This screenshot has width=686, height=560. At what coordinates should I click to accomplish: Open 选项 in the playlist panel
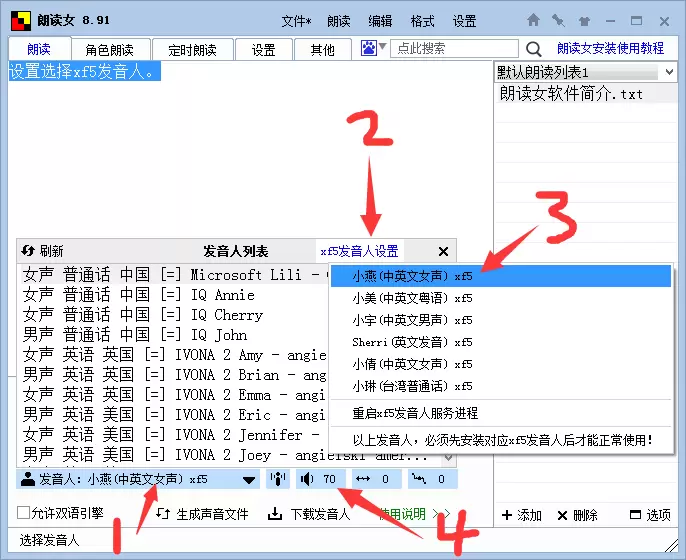coord(650,515)
